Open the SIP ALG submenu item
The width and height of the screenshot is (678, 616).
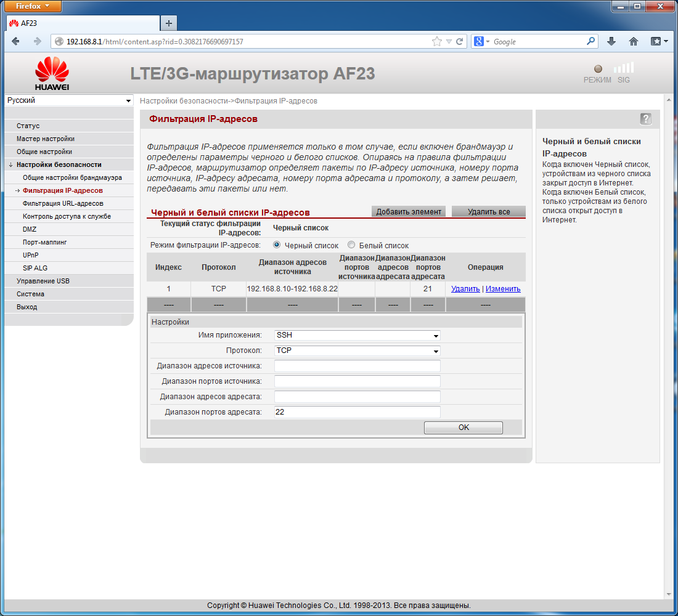pos(35,269)
